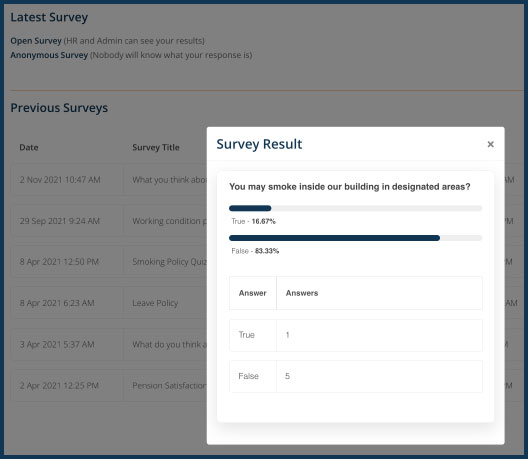The height and width of the screenshot is (459, 528).
Task: Open the Working condition survey
Action: [x=169, y=221]
